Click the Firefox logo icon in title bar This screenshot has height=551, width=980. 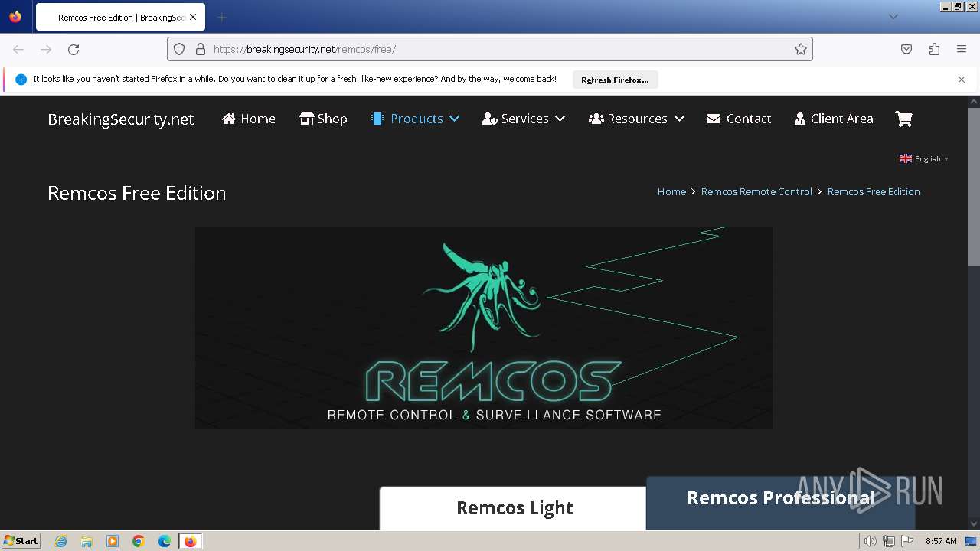pos(15,17)
